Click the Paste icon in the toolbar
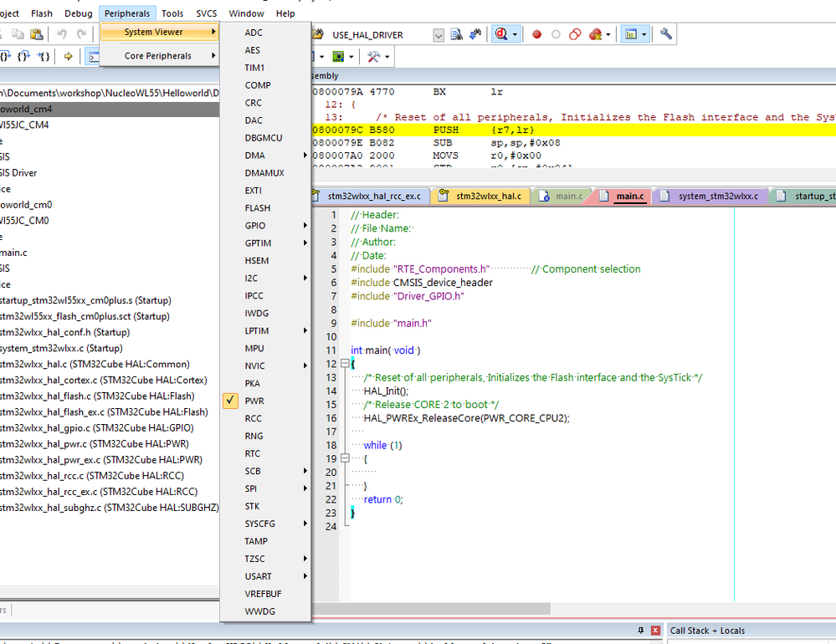836x644 pixels. pos(37,34)
